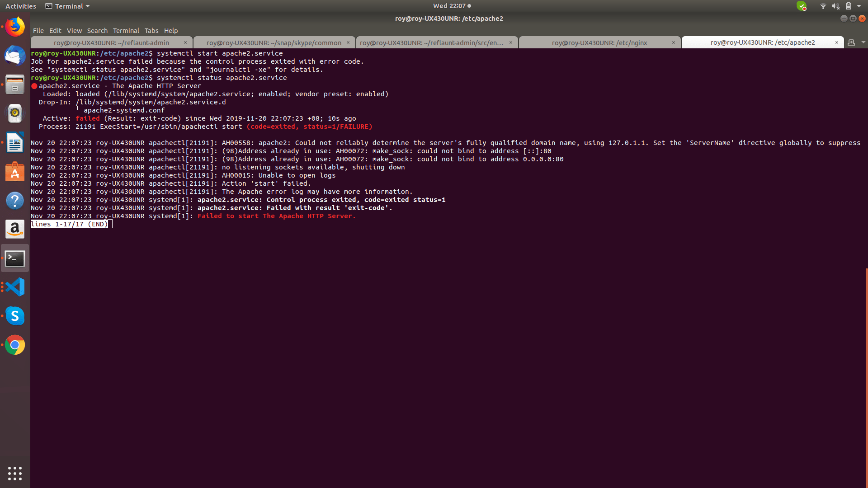Open the Terminal app menu dropdown
Screen dimensions: 868x488
[x=68, y=6]
